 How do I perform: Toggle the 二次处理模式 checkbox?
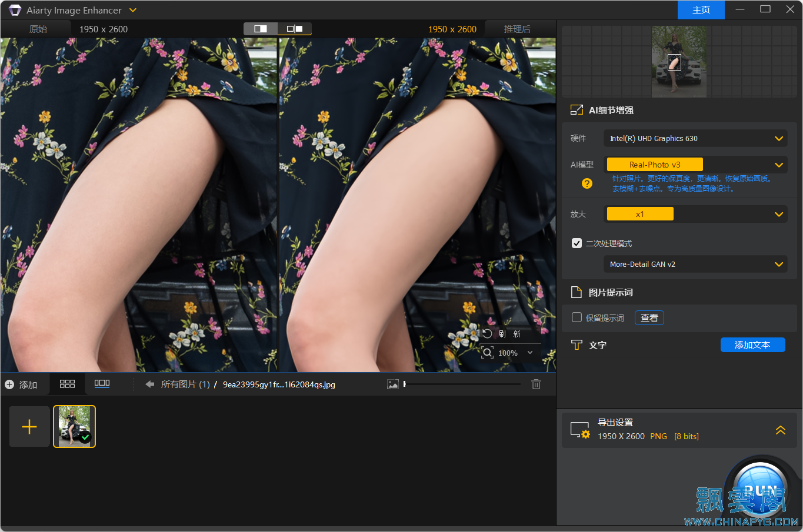point(577,243)
